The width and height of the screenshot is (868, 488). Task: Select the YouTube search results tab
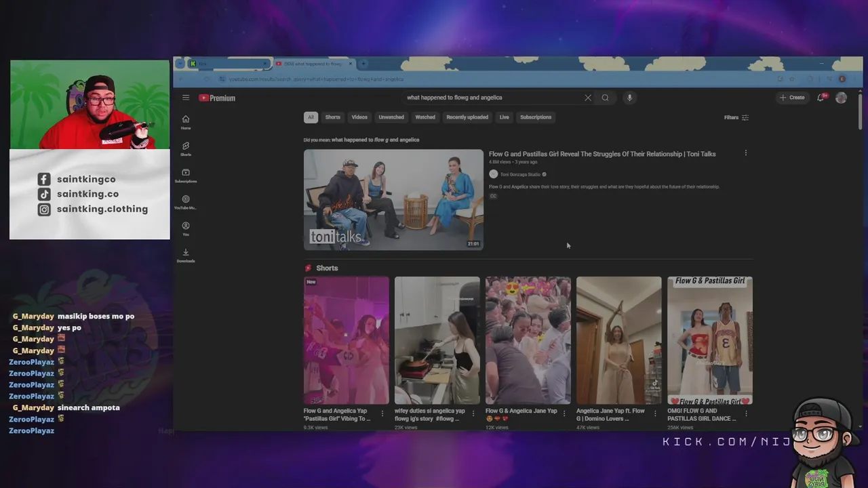[313, 64]
